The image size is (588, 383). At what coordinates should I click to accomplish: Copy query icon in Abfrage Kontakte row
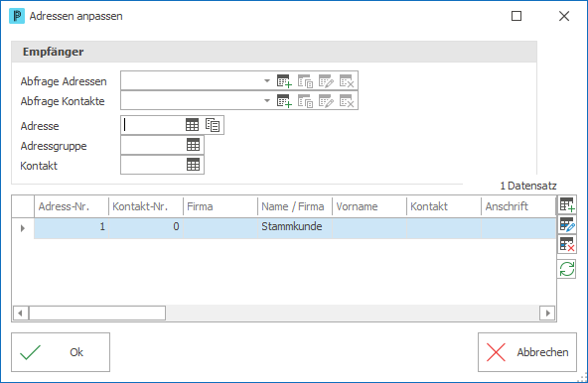[305, 101]
